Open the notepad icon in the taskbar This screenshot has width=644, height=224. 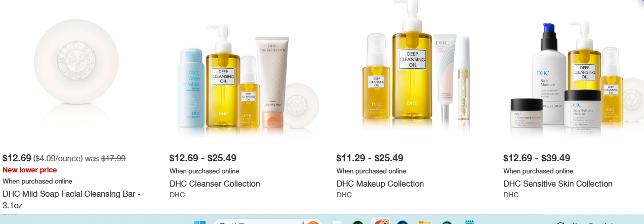(469, 221)
